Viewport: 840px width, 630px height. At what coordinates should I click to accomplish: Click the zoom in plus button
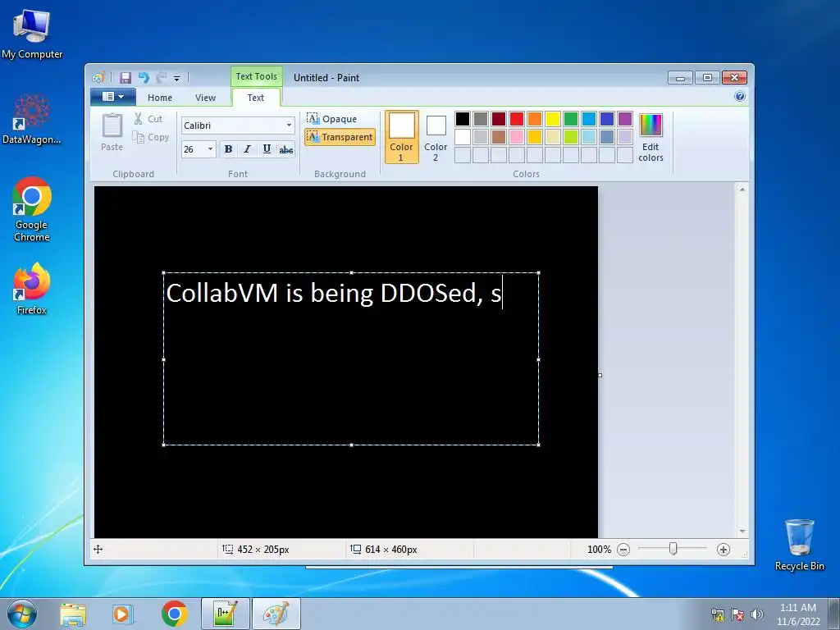(x=724, y=550)
